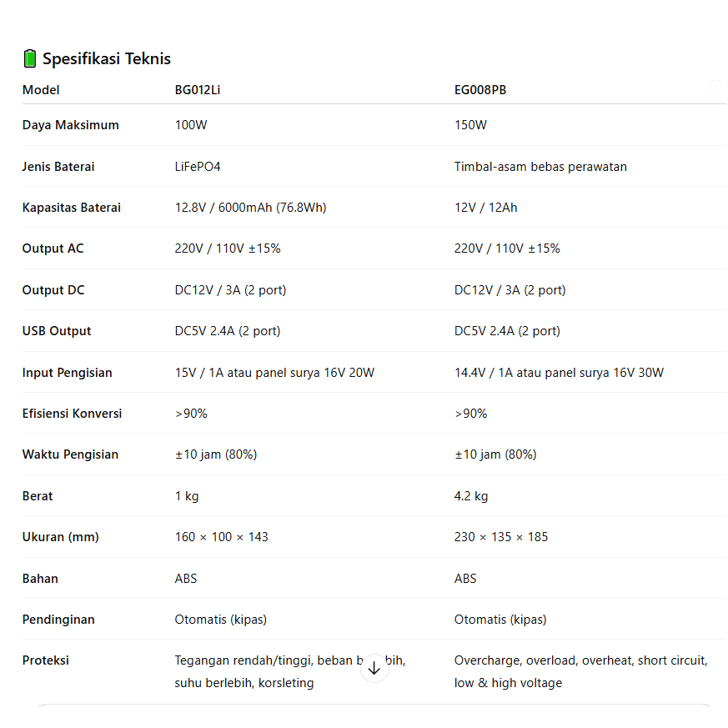Select the EG008PB column header
This screenshot has width=728, height=728.
coord(479,90)
